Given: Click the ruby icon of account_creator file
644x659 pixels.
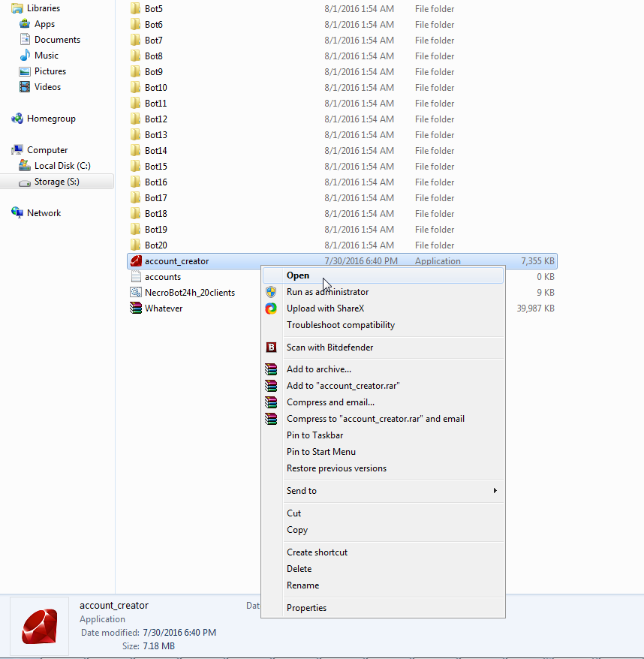Looking at the screenshot, I should click(x=135, y=261).
